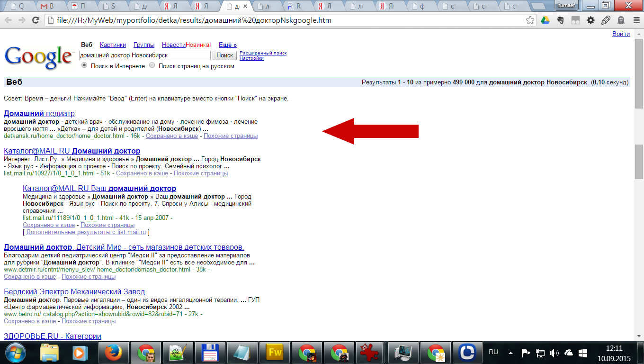Screen dimensions: 644x364
Task: Open the cloud tray icon
Action: [x=569, y=353]
